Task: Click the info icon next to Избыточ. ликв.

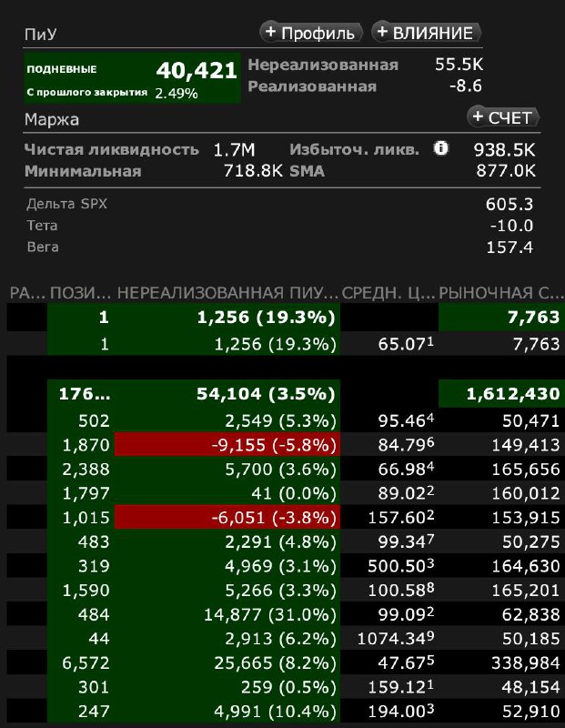Action: [440, 148]
